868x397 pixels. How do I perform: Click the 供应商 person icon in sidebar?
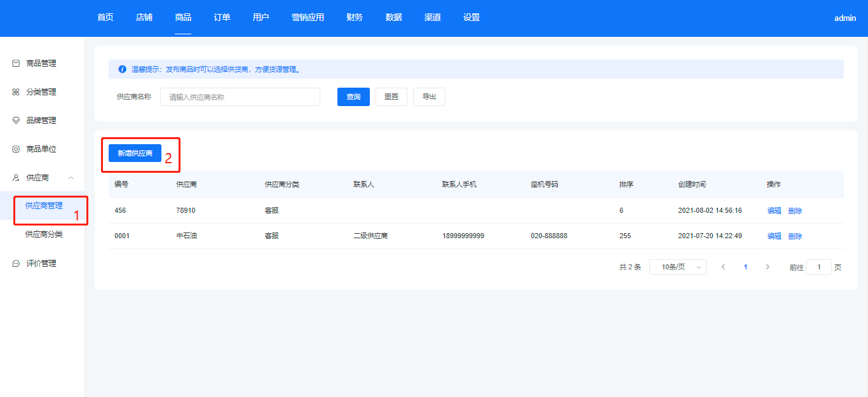pyautogui.click(x=16, y=178)
